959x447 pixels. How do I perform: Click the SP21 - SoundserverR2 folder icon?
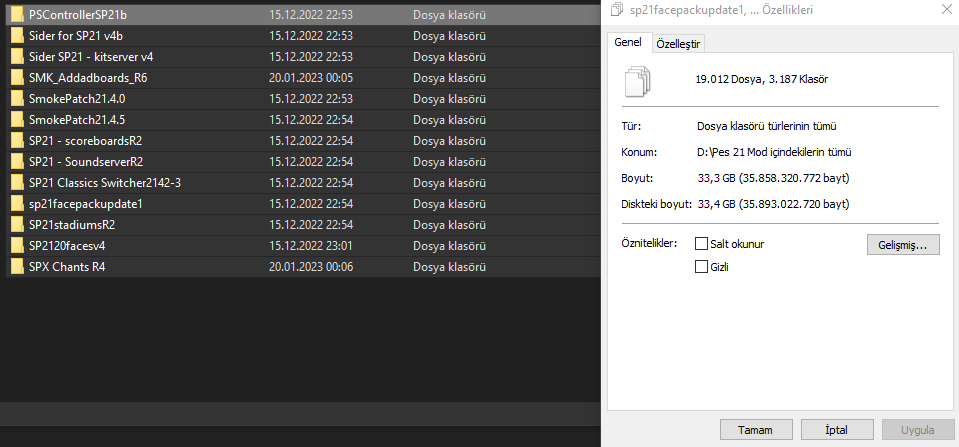[17, 161]
